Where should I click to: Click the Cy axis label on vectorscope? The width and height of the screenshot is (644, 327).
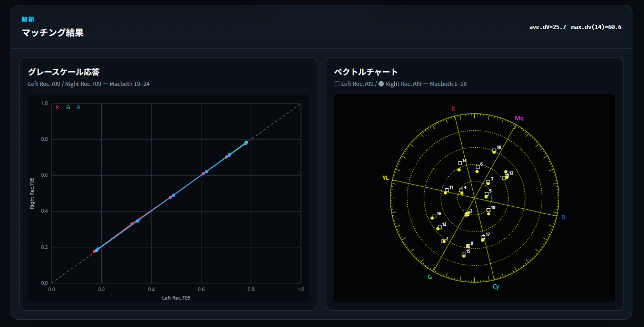(496, 287)
